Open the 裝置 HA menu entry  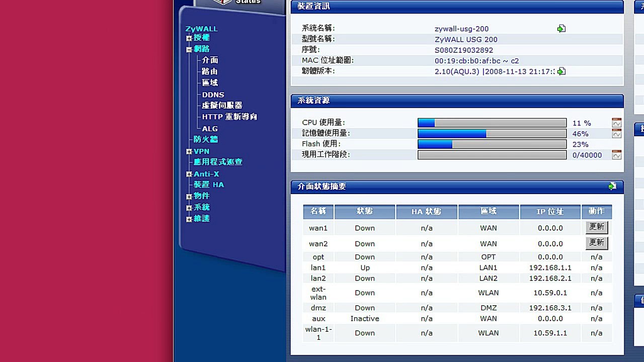pos(209,185)
